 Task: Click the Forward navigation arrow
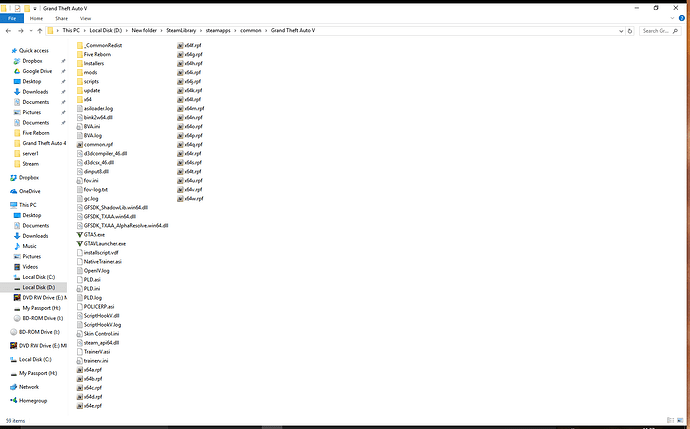pyautogui.click(x=21, y=31)
